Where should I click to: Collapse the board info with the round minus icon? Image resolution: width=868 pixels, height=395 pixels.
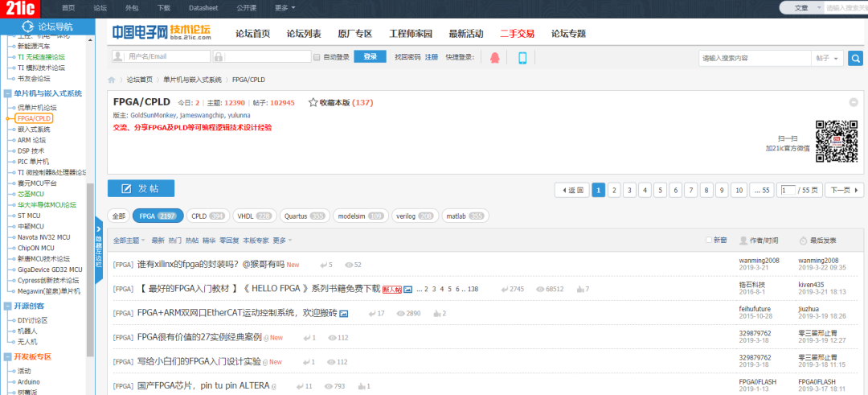click(853, 102)
